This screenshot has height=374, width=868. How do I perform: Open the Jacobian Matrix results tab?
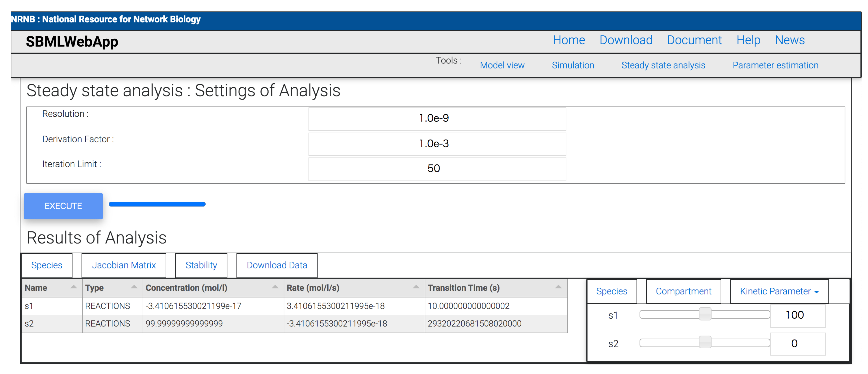pyautogui.click(x=124, y=265)
